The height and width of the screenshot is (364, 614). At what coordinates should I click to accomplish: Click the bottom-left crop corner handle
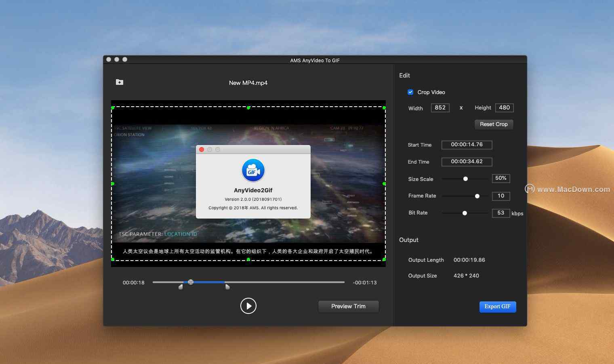click(113, 259)
